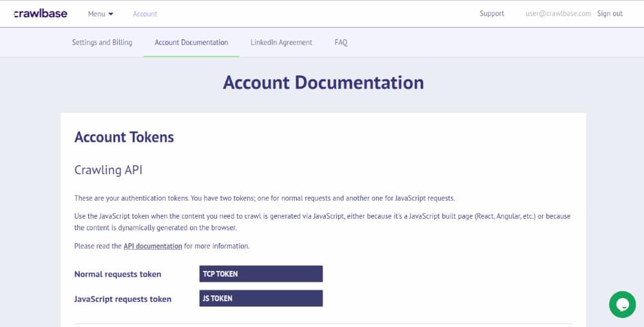The width and height of the screenshot is (644, 327).
Task: Expand the Menu dropdown
Action: tap(100, 14)
